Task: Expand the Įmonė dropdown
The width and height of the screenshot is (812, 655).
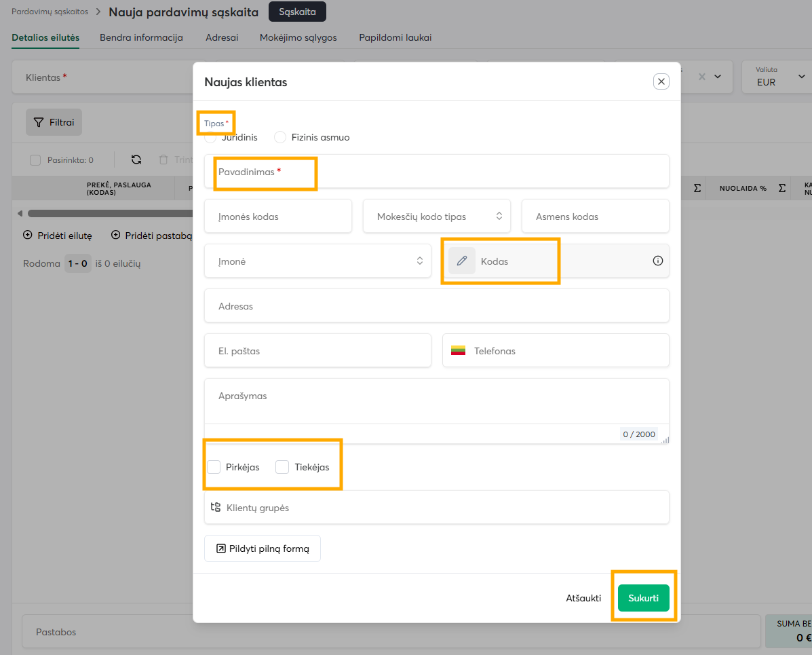Action: pos(317,261)
